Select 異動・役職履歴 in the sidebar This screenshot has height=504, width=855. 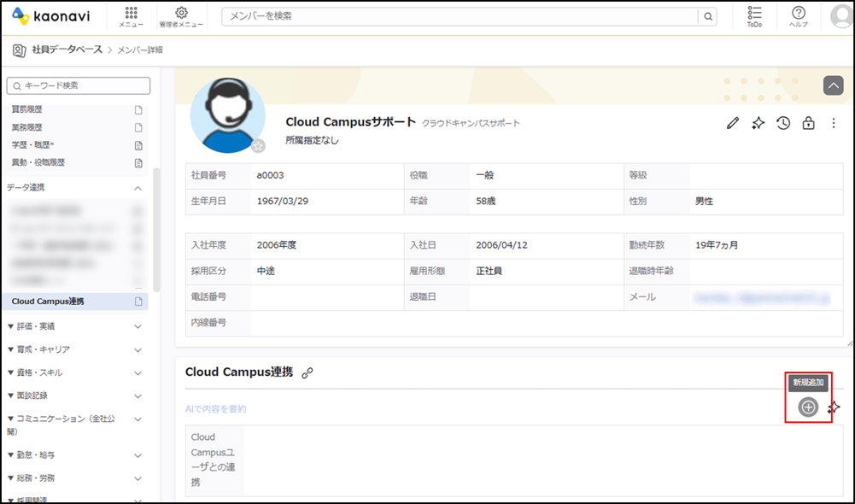tap(38, 162)
